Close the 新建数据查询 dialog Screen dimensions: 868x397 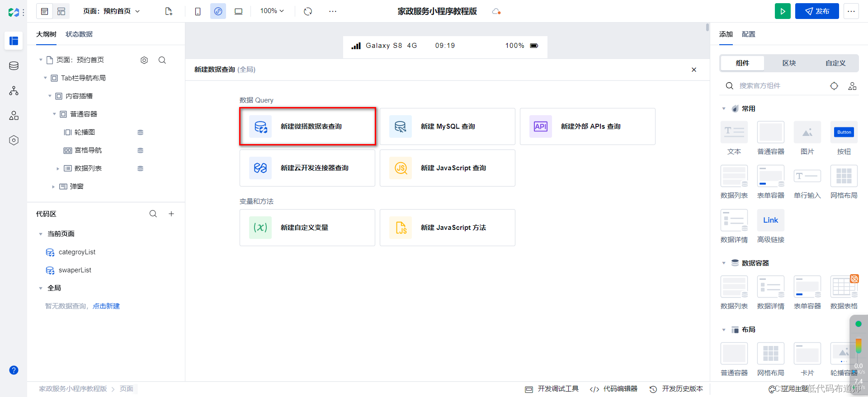(694, 70)
